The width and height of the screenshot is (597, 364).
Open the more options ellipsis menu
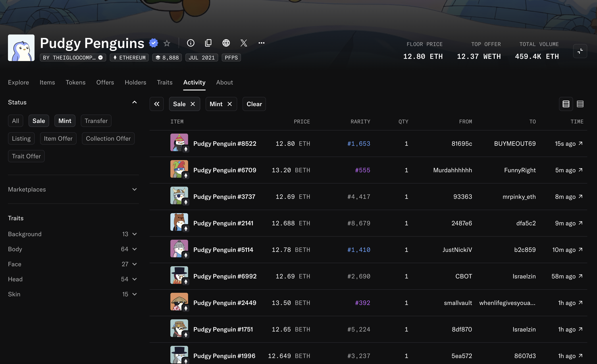pos(261,43)
